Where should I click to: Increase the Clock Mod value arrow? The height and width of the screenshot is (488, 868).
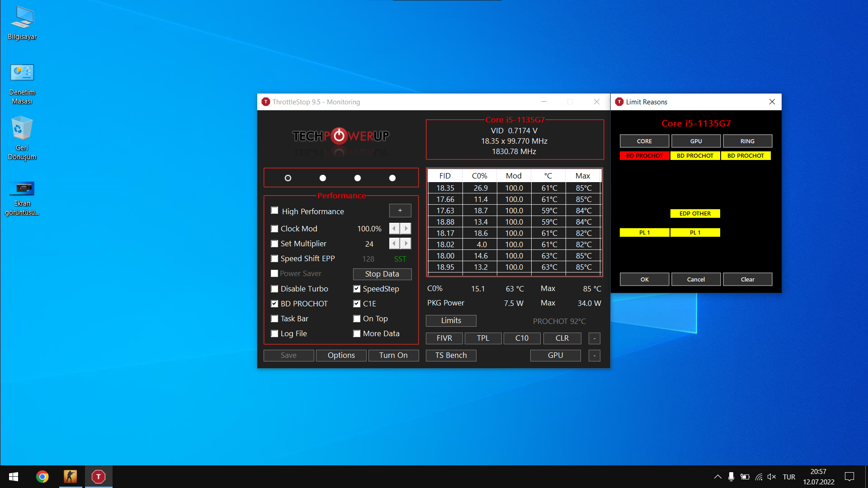click(406, 229)
